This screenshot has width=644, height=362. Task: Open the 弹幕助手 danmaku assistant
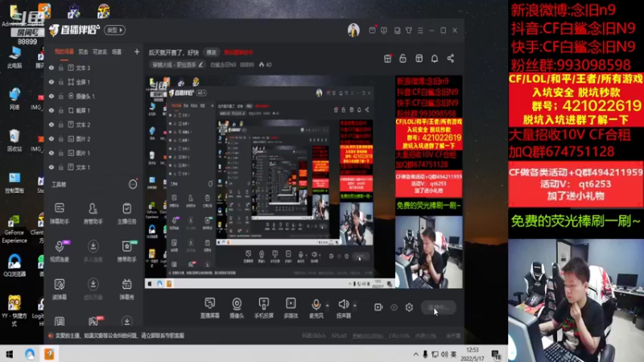pyautogui.click(x=60, y=212)
